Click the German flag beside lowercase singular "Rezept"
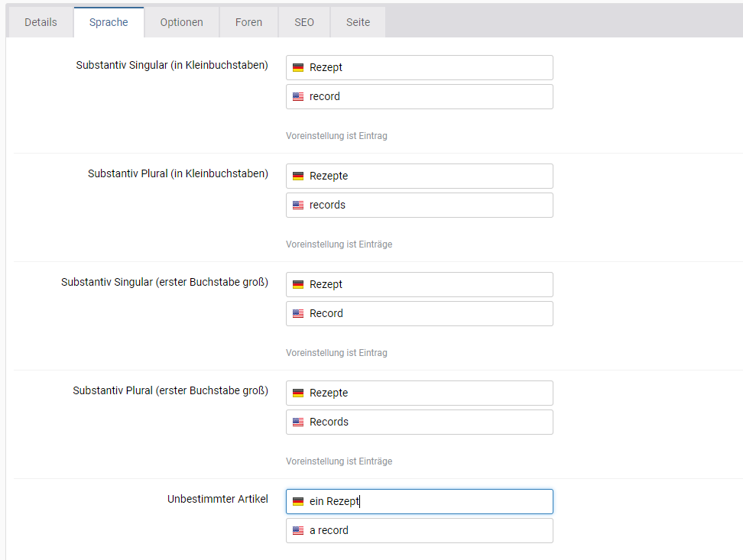The height and width of the screenshot is (560, 743). [x=297, y=67]
